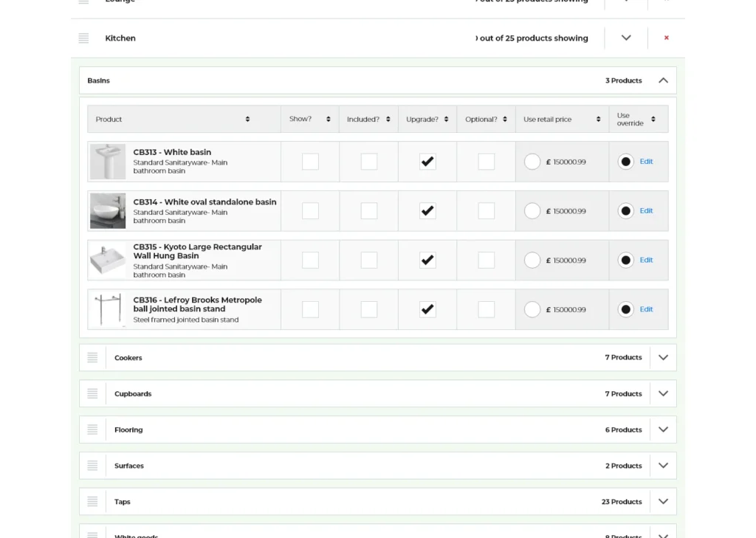Click drag handle icon for Cupboards row
The height and width of the screenshot is (538, 756).
(92, 394)
